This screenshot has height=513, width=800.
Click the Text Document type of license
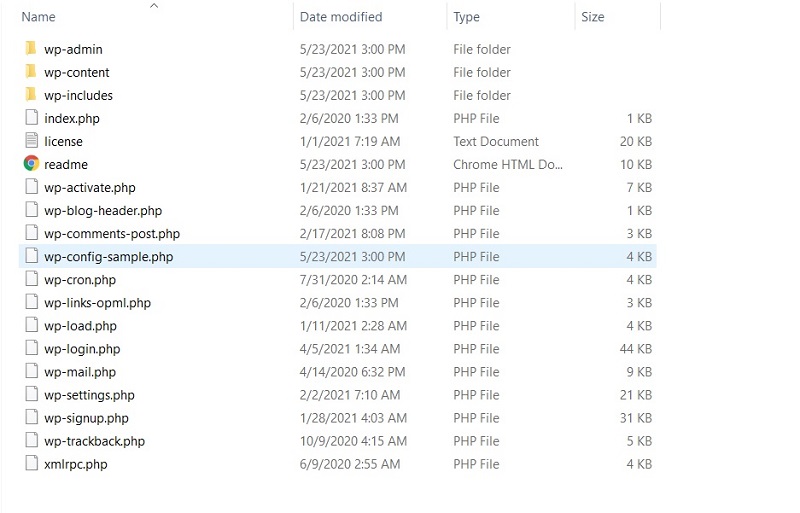pyautogui.click(x=496, y=141)
